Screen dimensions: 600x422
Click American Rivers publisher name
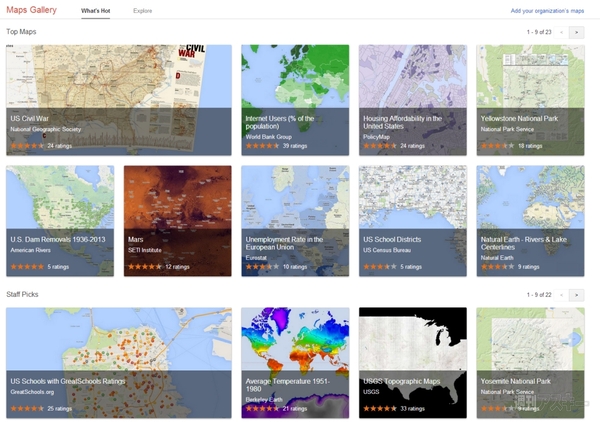coord(30,250)
